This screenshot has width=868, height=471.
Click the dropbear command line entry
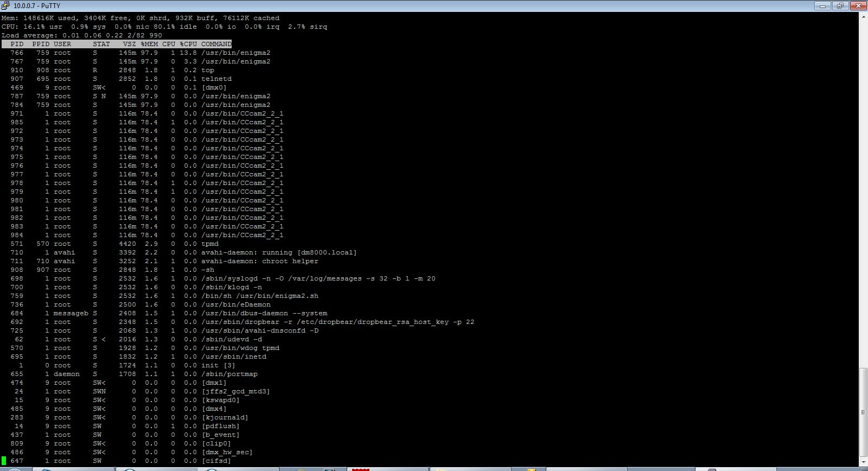[x=337, y=322]
